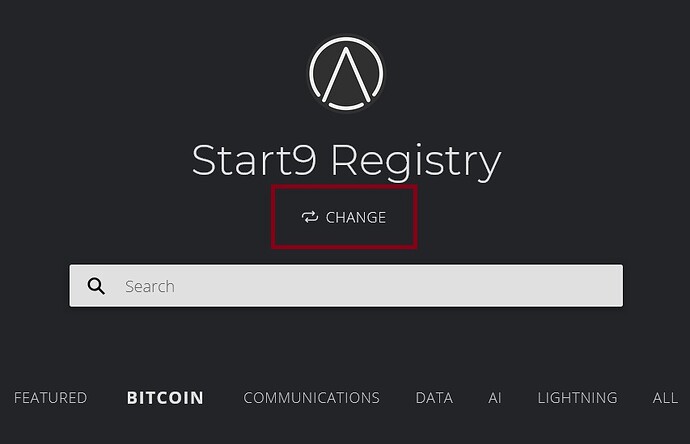The height and width of the screenshot is (444, 690).
Task: Click the word Start9 in the heading
Action: point(254,160)
